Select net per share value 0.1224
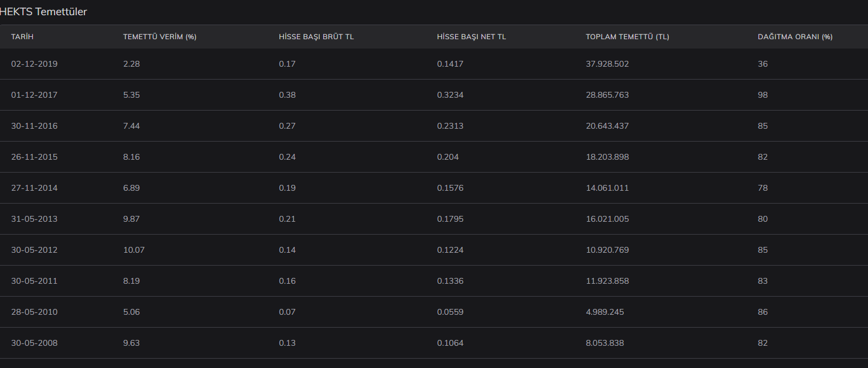The image size is (868, 368). coord(450,250)
